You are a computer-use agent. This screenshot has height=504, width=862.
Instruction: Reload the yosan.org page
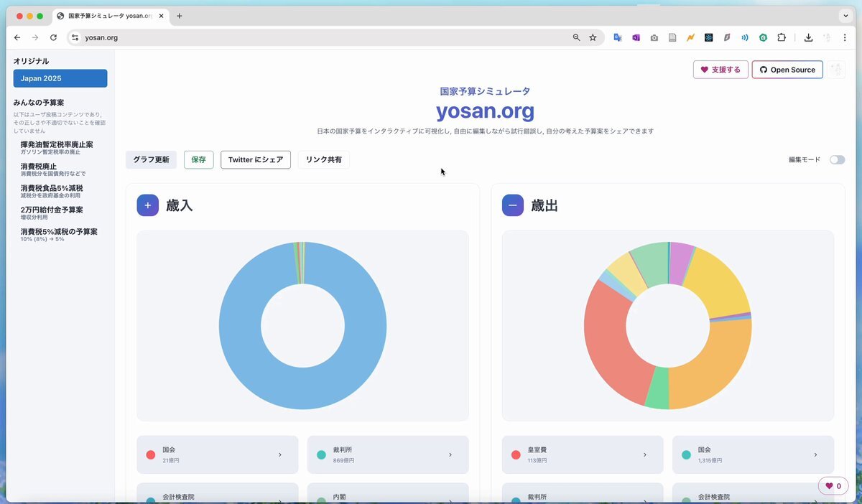(x=53, y=37)
